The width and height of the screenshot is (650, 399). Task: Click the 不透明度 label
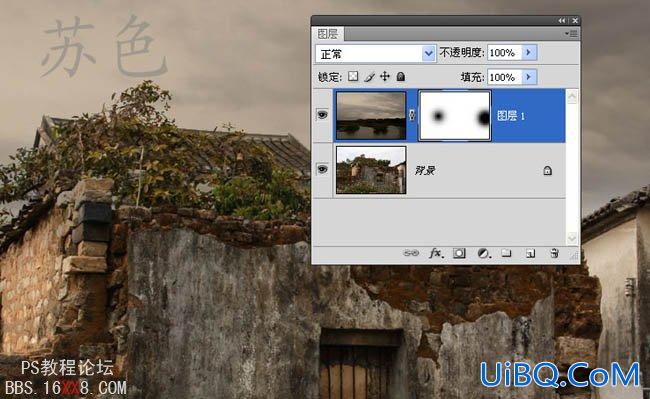click(x=462, y=53)
